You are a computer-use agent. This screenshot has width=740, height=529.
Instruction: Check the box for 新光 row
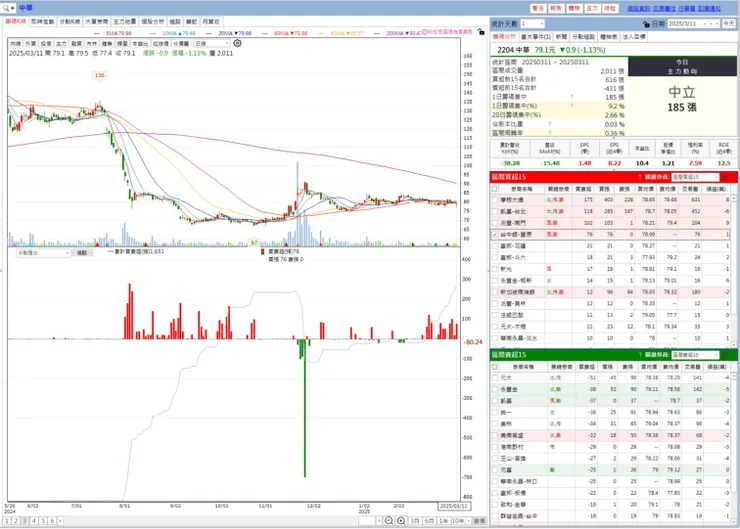[x=495, y=269]
